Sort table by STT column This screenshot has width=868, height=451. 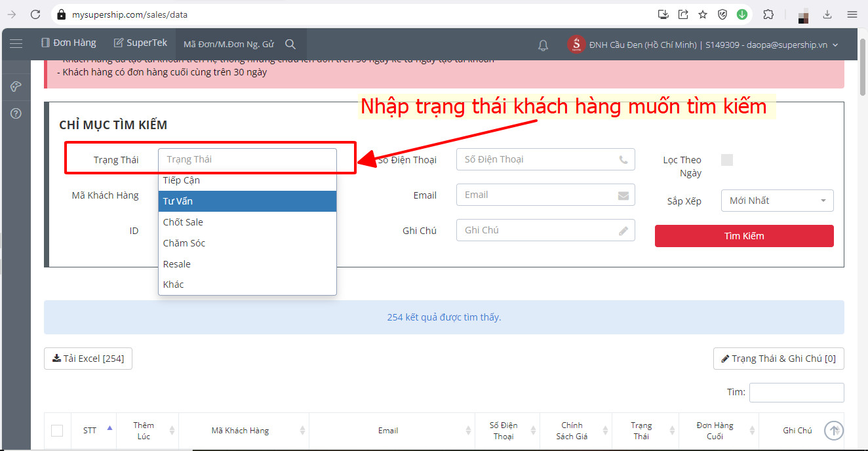click(93, 430)
